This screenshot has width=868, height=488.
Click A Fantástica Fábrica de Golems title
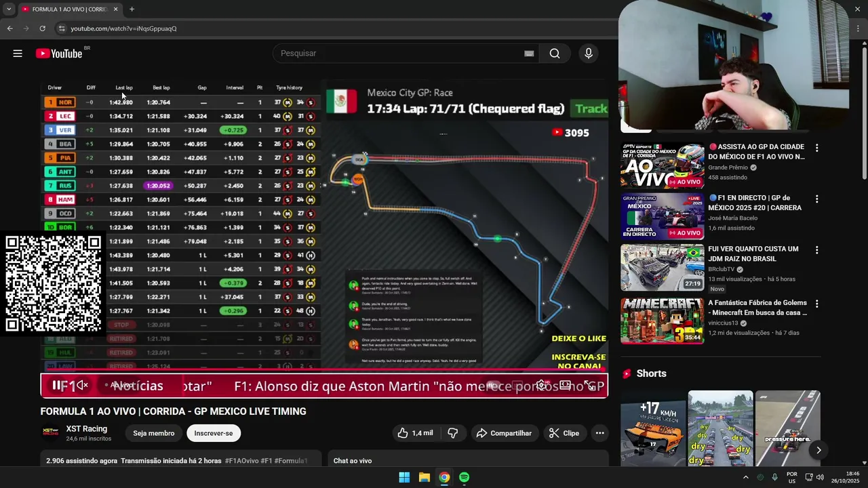(x=757, y=308)
